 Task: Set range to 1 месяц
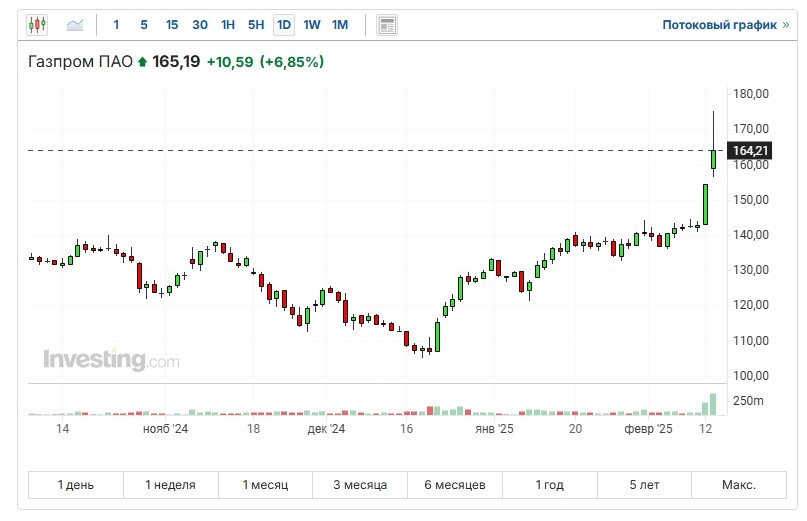(x=266, y=485)
